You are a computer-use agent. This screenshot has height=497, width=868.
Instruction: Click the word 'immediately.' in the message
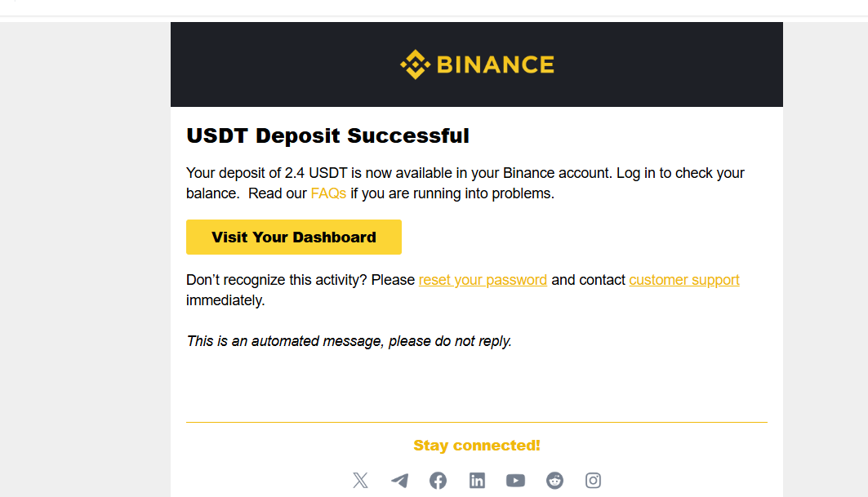225,300
